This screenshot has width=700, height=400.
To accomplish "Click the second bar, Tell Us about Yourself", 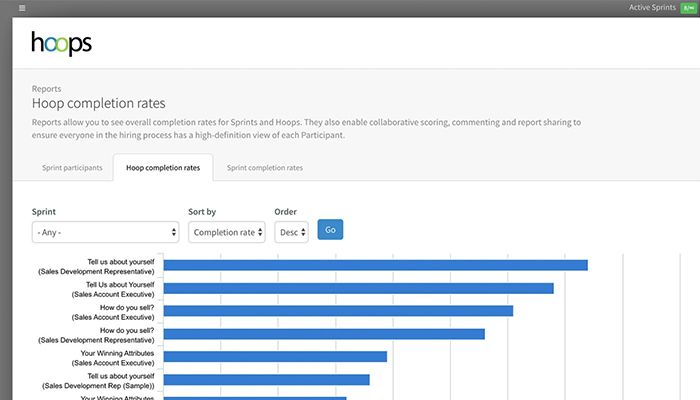I will point(358,288).
